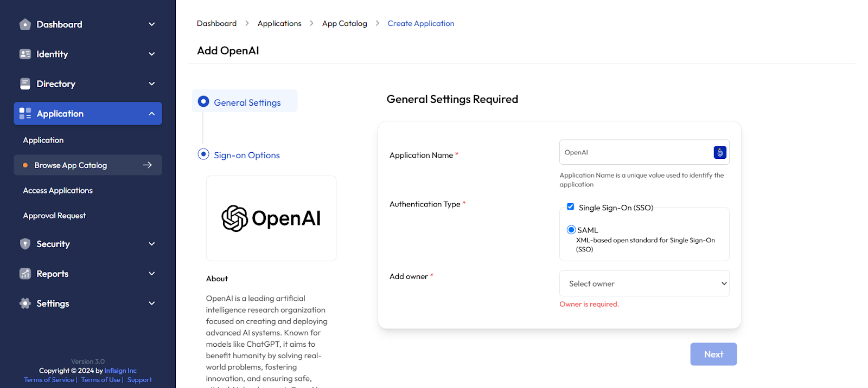Image resolution: width=868 pixels, height=388 pixels.
Task: Go to Applications breadcrumb link
Action: click(x=279, y=23)
